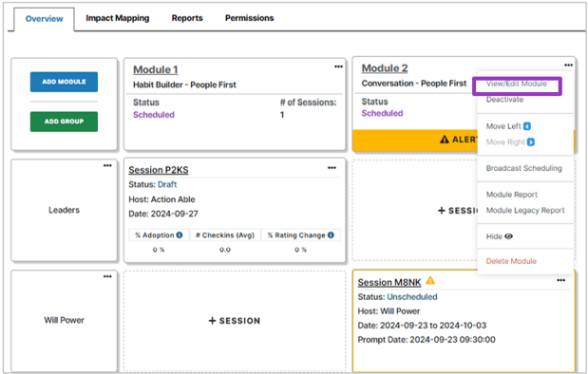Choose Move Left from the module menu

click(x=508, y=126)
